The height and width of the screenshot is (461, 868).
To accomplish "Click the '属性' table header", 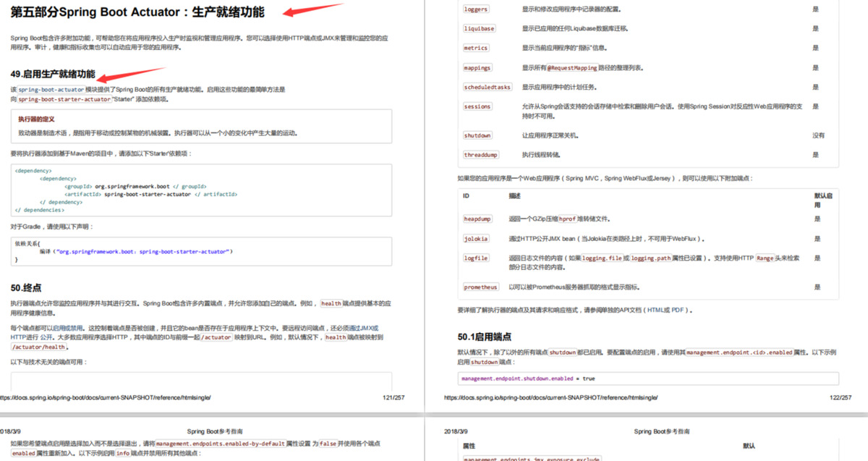I will 469,446.
